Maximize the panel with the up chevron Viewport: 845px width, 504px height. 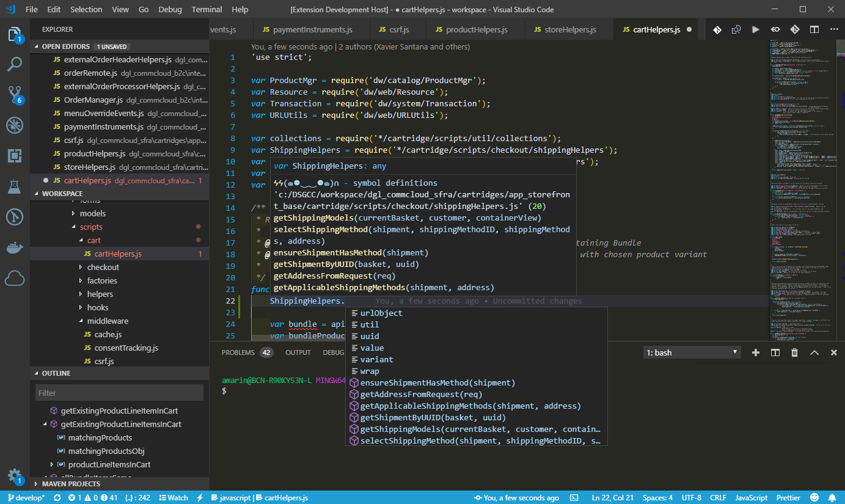pyautogui.click(x=814, y=352)
